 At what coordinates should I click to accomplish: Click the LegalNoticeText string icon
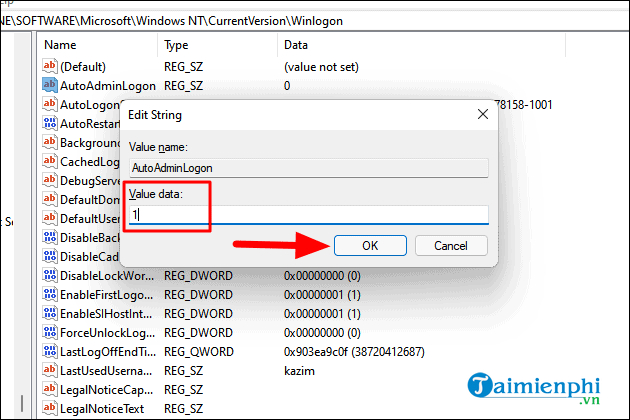49,409
